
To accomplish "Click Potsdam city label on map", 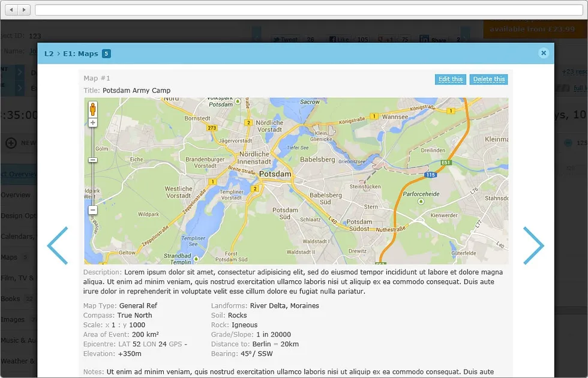I will tap(275, 174).
